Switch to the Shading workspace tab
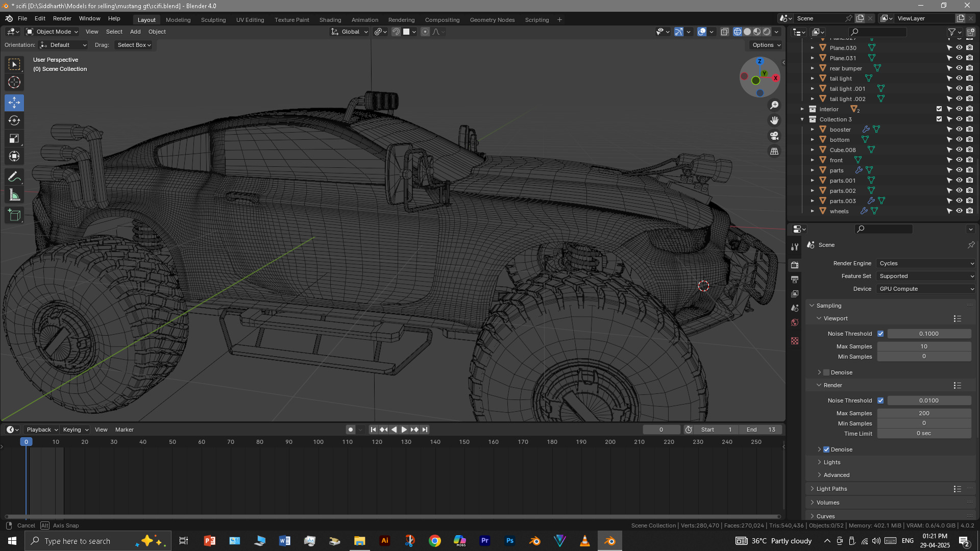Image resolution: width=980 pixels, height=551 pixels. [x=330, y=20]
